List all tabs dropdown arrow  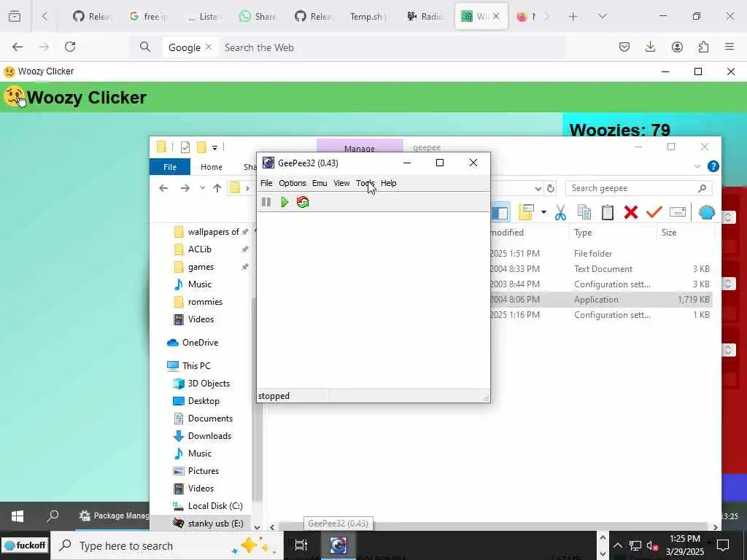pos(602,17)
